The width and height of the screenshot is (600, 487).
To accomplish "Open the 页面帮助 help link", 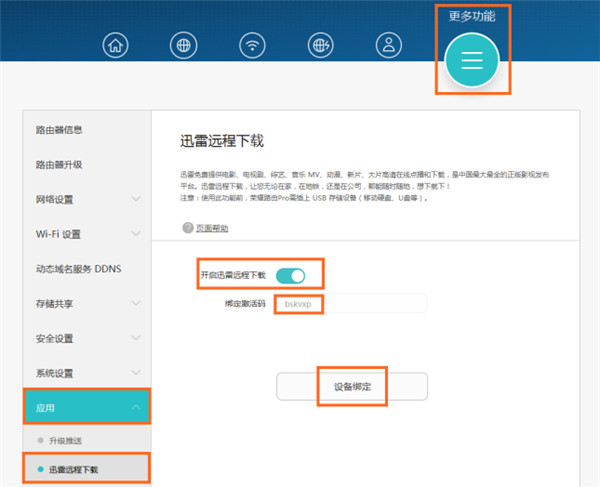I will [x=212, y=228].
